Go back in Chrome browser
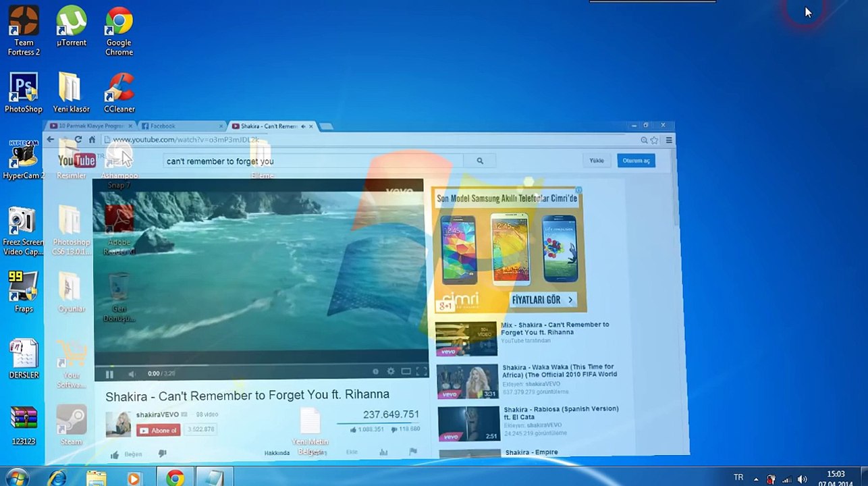The width and height of the screenshot is (868, 486). (51, 140)
